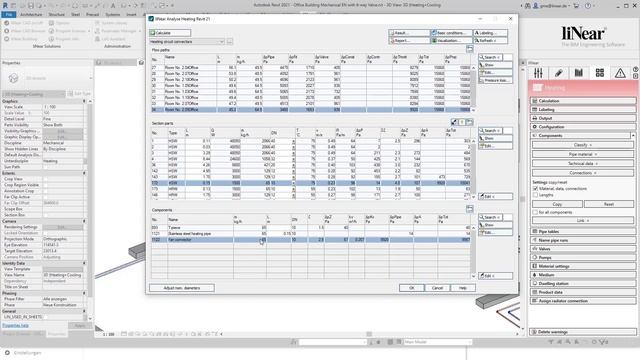This screenshot has height=360, width=640.
Task: Expand Calculation section in liNear panel
Action: 583,101
